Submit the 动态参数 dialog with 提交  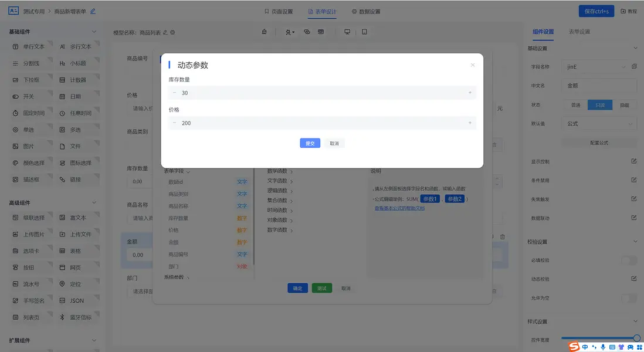(310, 143)
